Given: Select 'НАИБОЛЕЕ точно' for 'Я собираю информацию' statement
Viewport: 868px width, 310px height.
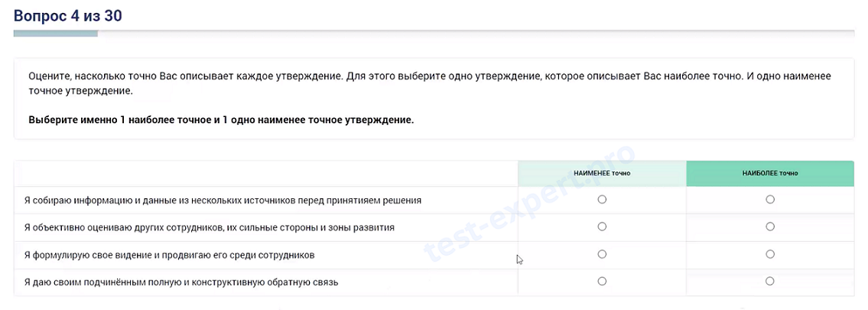Looking at the screenshot, I should coord(770,200).
